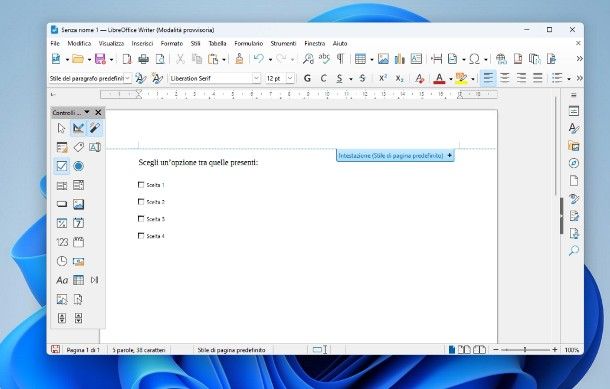610x389 pixels.
Task: Insert a table with toolbar icon
Action: (360, 59)
